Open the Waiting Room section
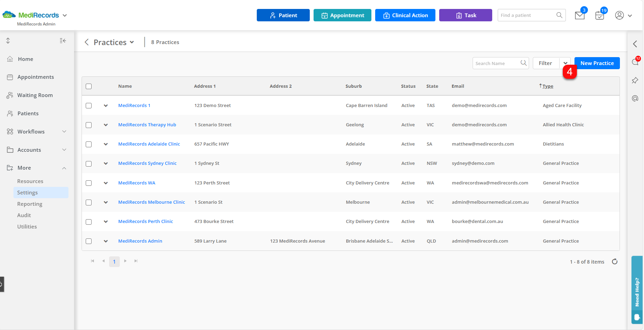The image size is (644, 330). click(35, 95)
